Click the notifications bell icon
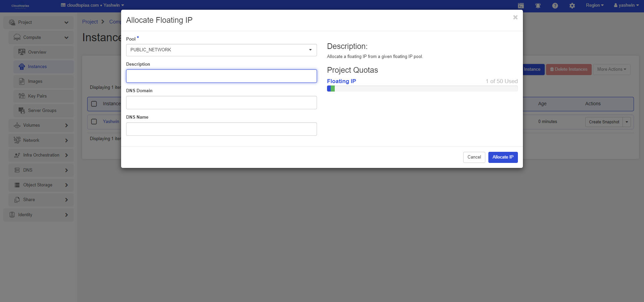 [538, 6]
